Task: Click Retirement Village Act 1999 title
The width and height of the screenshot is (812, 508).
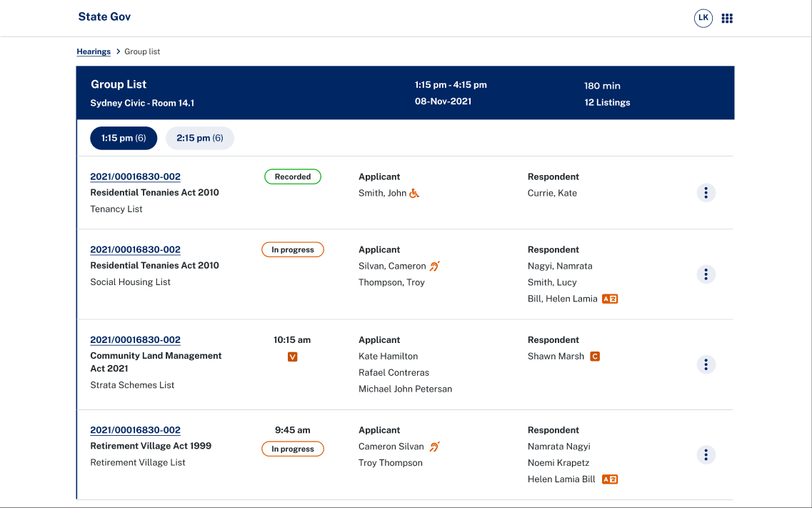Action: [151, 446]
